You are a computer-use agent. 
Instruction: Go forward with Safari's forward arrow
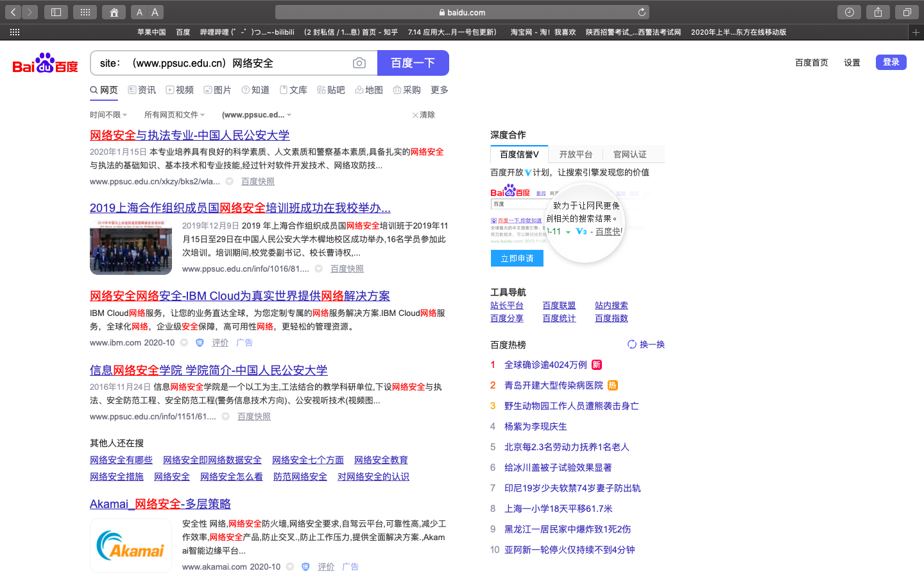[30, 12]
